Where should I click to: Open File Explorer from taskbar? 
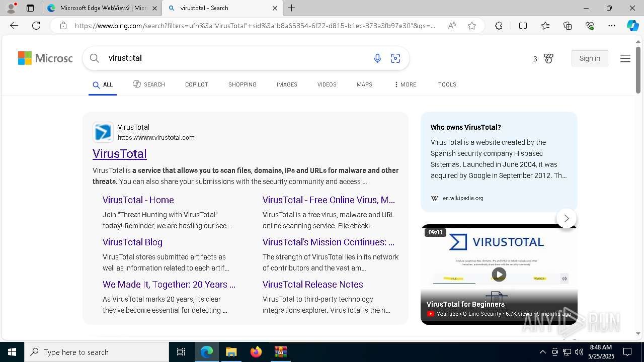pyautogui.click(x=231, y=352)
